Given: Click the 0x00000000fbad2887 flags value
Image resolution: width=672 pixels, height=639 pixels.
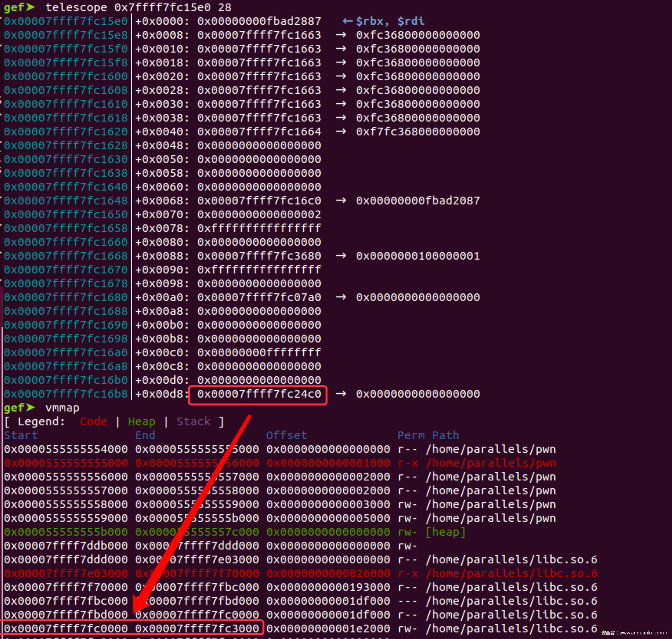Looking at the screenshot, I should pyautogui.click(x=259, y=21).
